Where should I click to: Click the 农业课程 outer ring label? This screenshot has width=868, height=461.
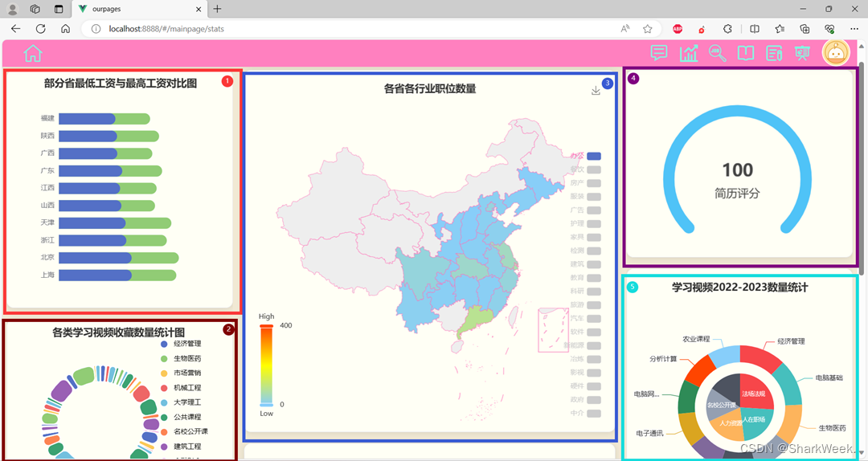696,339
